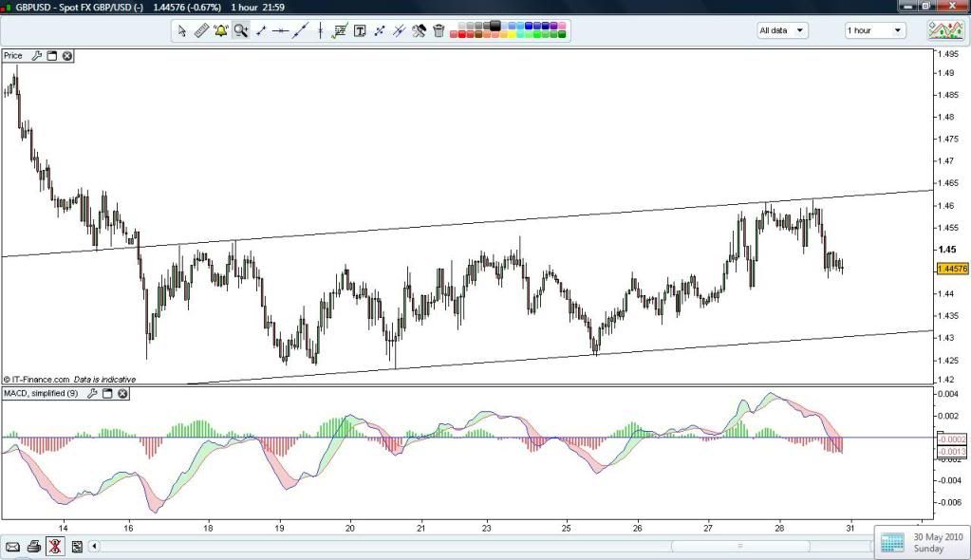Open the alert bell tool
Viewport: 971px width, 560px height.
[220, 30]
